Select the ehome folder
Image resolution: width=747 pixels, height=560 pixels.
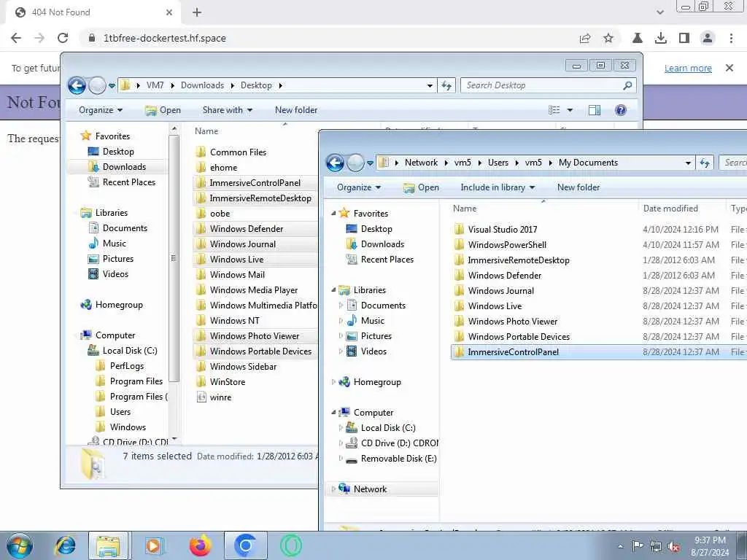tap(217, 167)
